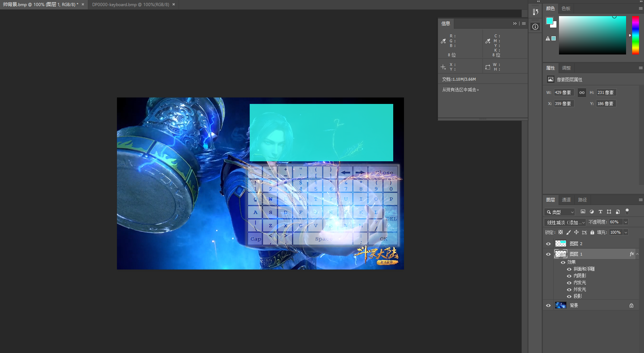Switch to the 帅背景.bmp document tab
Screen dimensions: 644x353
click(x=41, y=5)
